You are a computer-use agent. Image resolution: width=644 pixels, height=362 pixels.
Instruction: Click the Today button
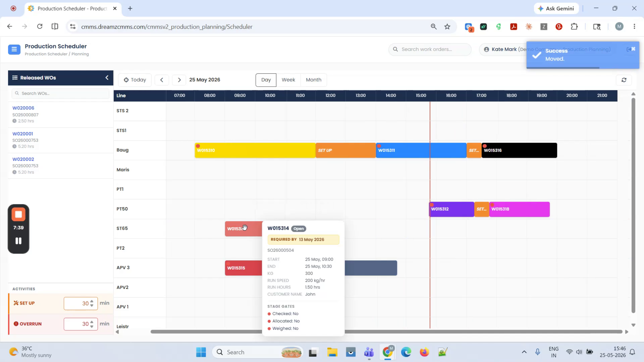(135, 80)
